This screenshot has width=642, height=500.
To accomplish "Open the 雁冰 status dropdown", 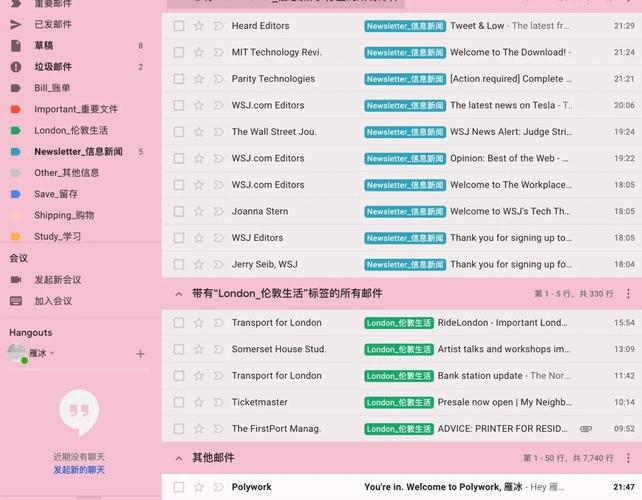I will [52, 353].
